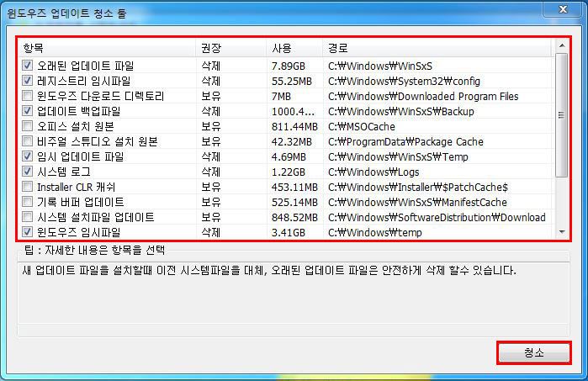The width and height of the screenshot is (588, 381).
Task: Click the 42.32MB usage value
Action: point(292,142)
